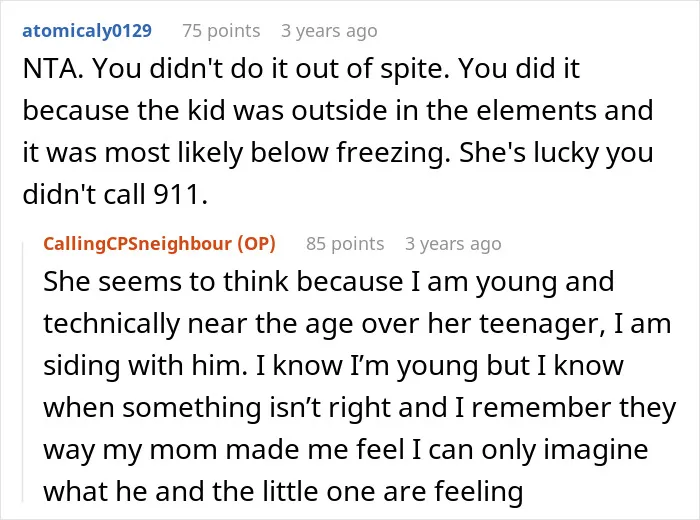This screenshot has height=520, width=700.
Task: Click the (OP) label beside CallingCPSneighbour
Action: (x=256, y=244)
